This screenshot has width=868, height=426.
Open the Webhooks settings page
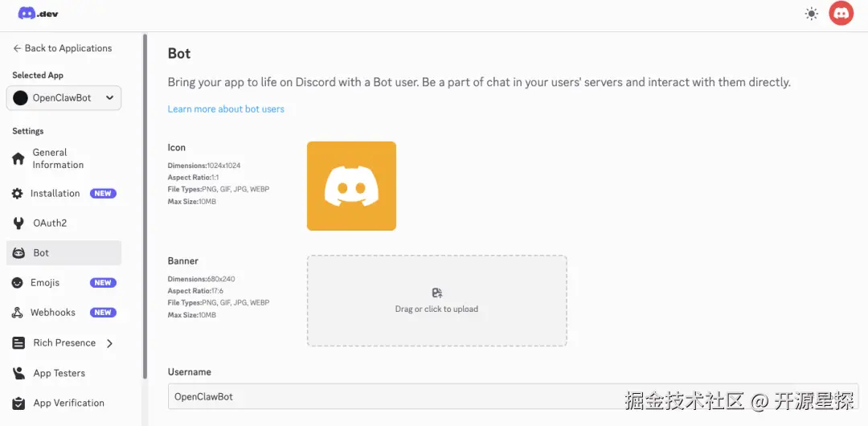point(63,313)
